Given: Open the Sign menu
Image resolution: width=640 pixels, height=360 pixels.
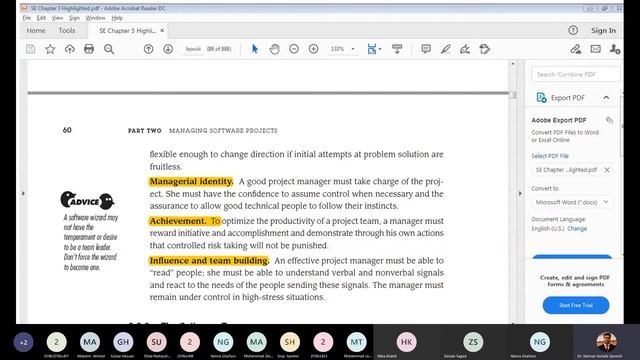Looking at the screenshot, I should (x=74, y=18).
